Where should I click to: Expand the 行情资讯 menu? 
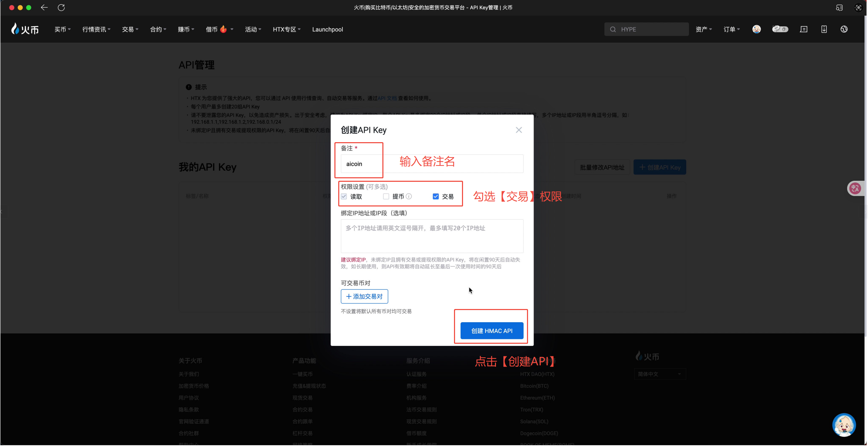[96, 29]
